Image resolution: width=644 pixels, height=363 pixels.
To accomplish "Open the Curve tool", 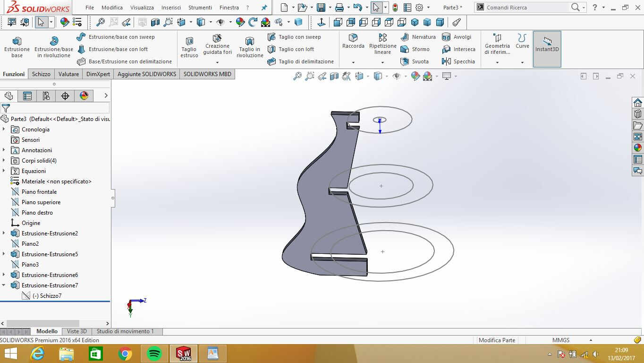I will pos(522,42).
